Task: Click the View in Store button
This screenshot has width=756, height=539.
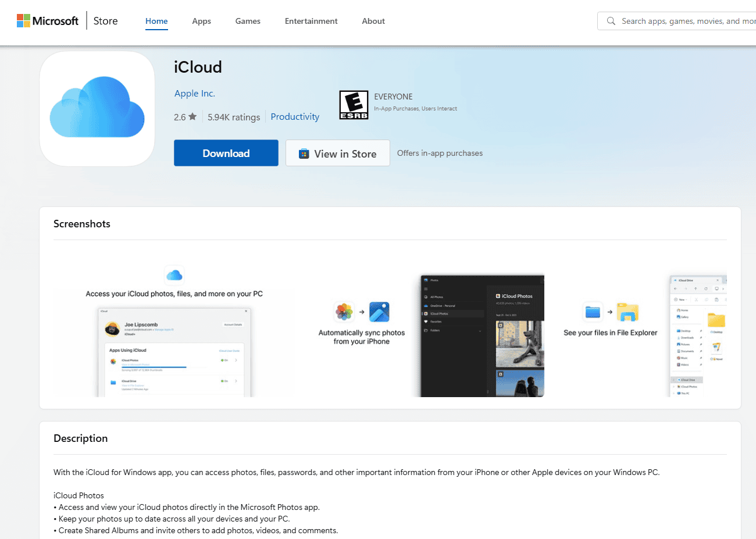Action: point(338,153)
